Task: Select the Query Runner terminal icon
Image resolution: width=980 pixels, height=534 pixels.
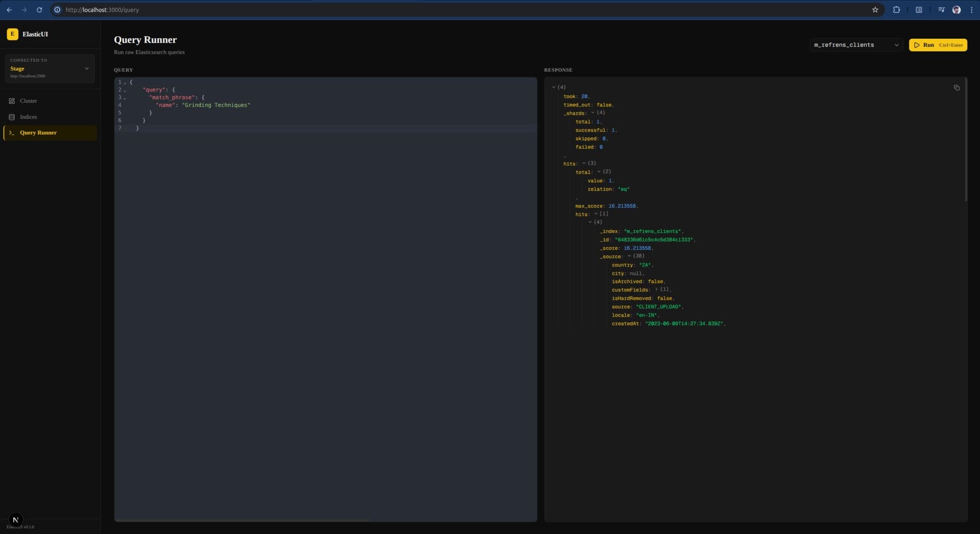Action: (12, 133)
